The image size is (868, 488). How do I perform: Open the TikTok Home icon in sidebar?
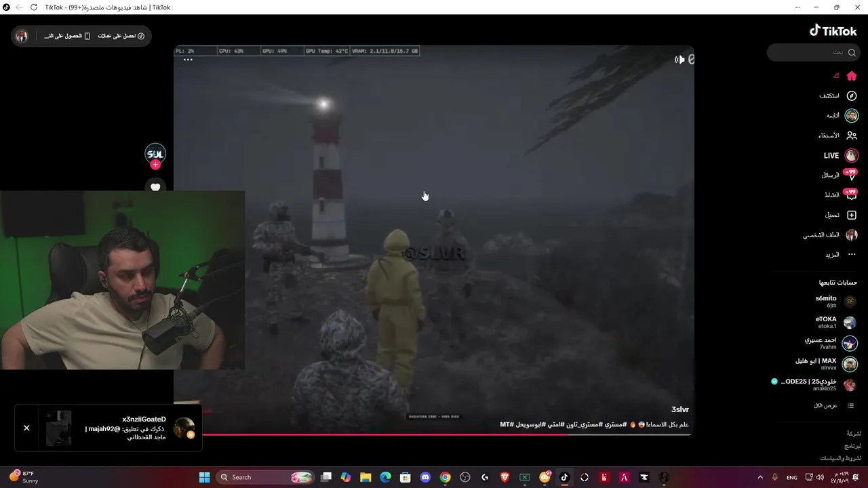pyautogui.click(x=852, y=76)
